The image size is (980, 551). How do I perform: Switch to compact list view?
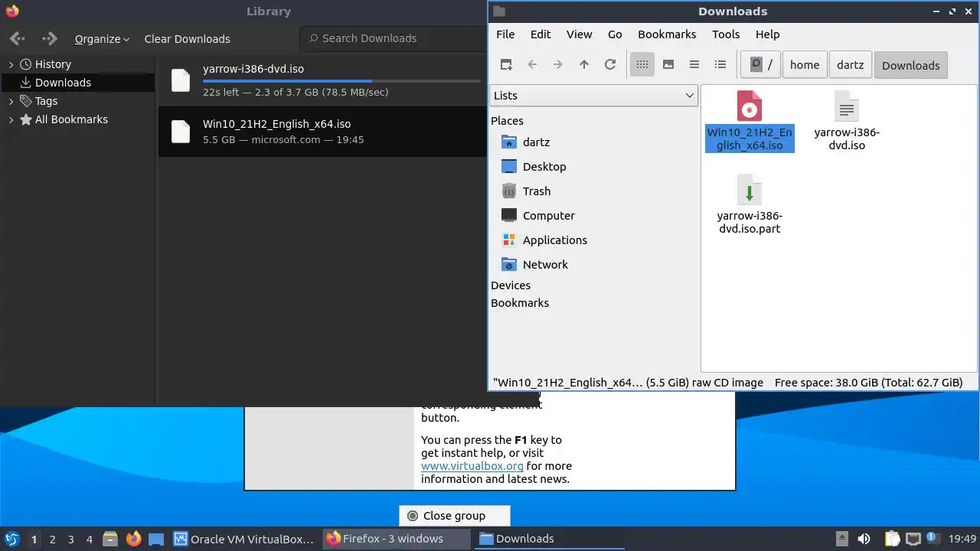[694, 65]
